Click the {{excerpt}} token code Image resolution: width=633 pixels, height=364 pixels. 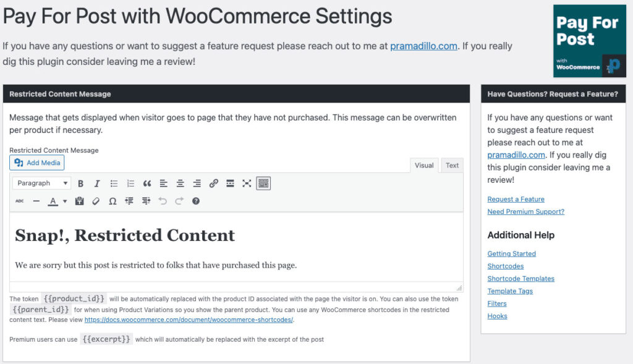[x=106, y=339]
